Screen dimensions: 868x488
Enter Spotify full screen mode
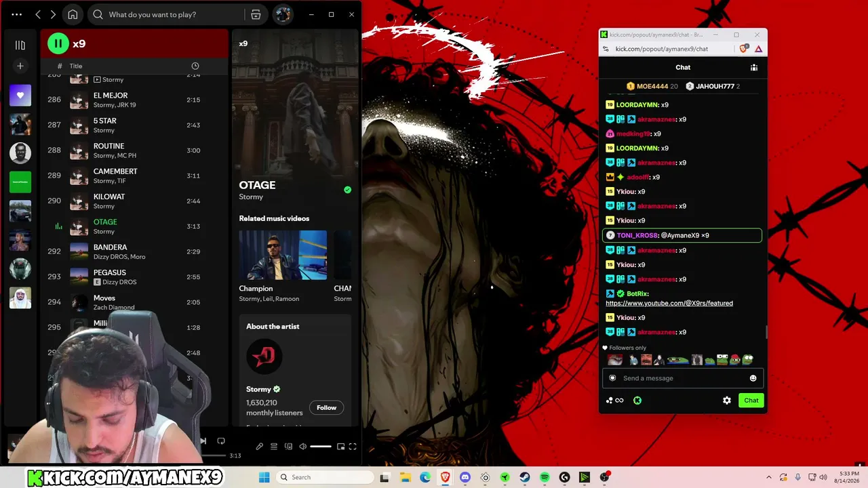point(353,447)
